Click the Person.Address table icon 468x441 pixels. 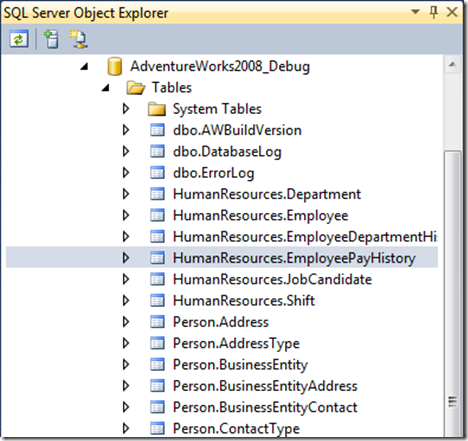[x=157, y=322]
